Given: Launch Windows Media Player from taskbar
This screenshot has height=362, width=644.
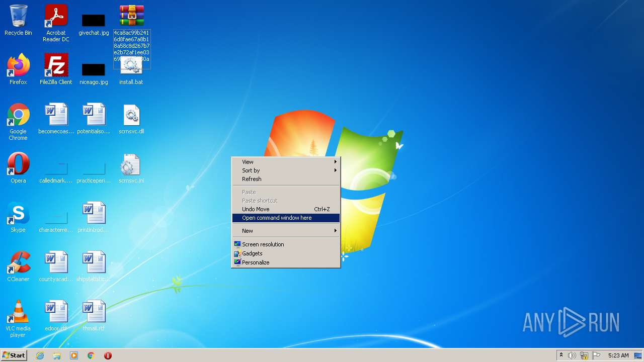Looking at the screenshot, I should coord(74,355).
